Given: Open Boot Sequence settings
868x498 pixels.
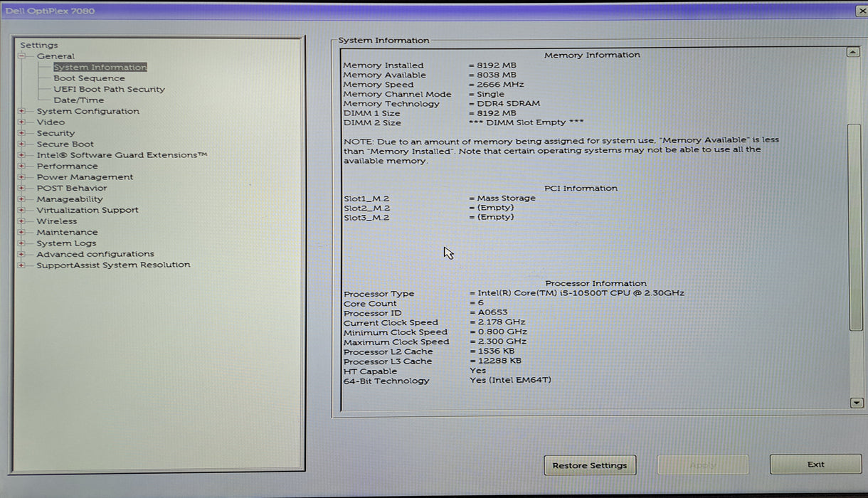Looking at the screenshot, I should (x=89, y=78).
